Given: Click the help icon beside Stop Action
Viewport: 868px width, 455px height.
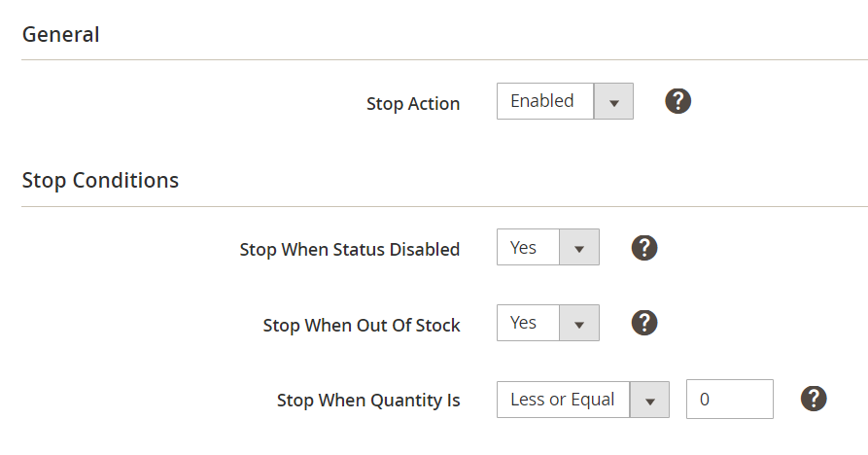Looking at the screenshot, I should 677,101.
